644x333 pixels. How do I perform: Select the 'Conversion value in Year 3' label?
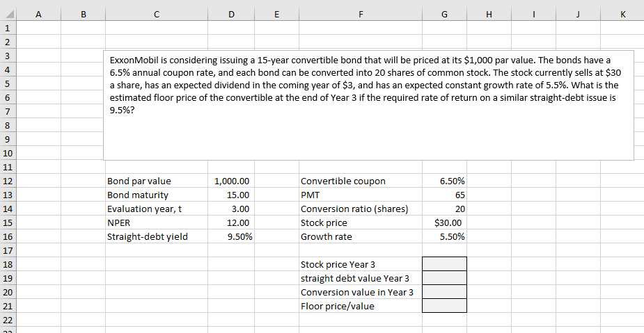(x=361, y=293)
